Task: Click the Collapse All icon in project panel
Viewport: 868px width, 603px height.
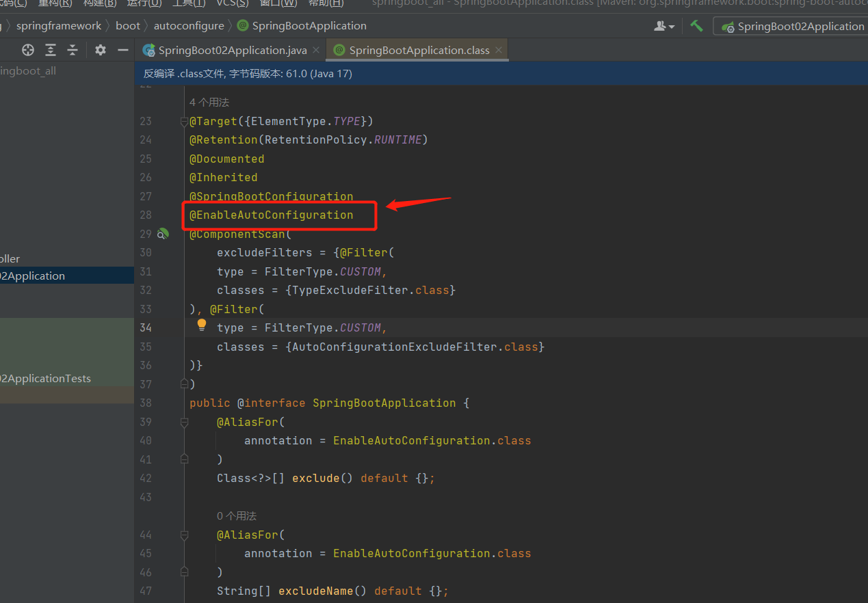Action: 73,50
